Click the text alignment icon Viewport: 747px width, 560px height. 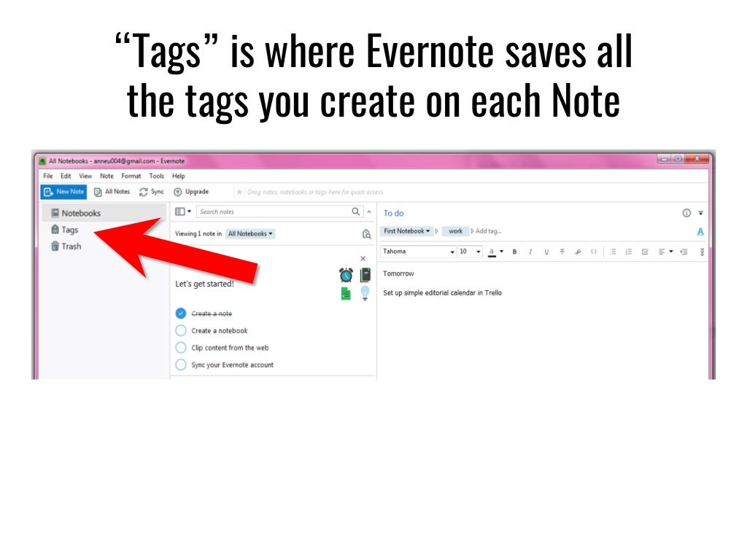(662, 252)
